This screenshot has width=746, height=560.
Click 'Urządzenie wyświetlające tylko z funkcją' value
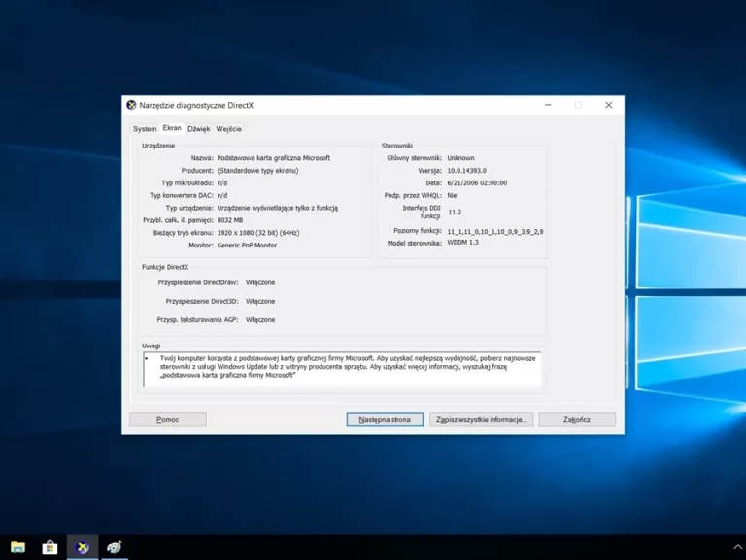click(278, 208)
